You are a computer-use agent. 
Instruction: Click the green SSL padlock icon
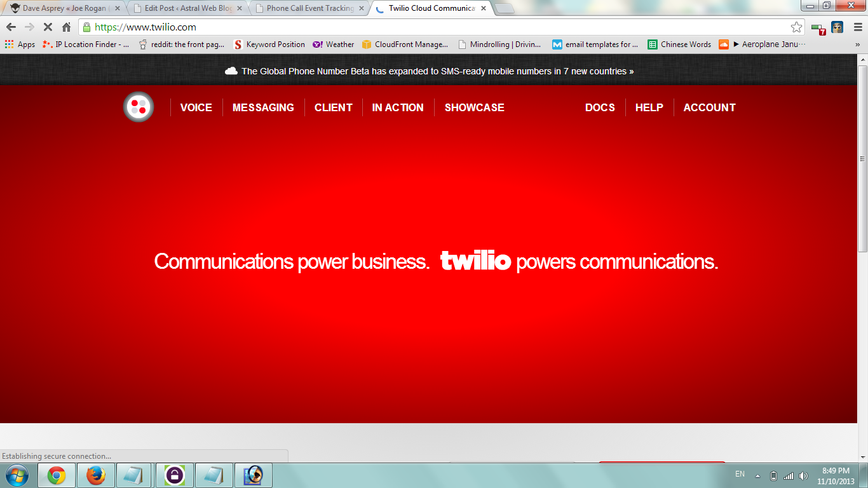tap(87, 27)
